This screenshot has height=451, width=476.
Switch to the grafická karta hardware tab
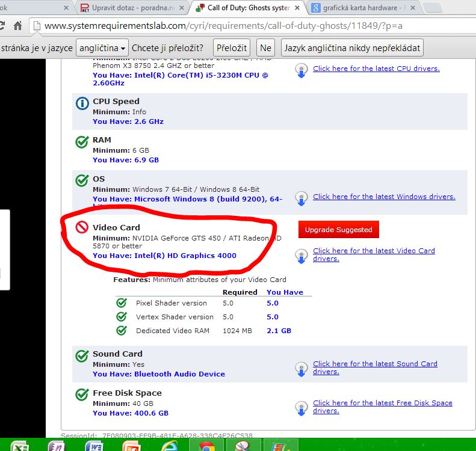[363, 8]
